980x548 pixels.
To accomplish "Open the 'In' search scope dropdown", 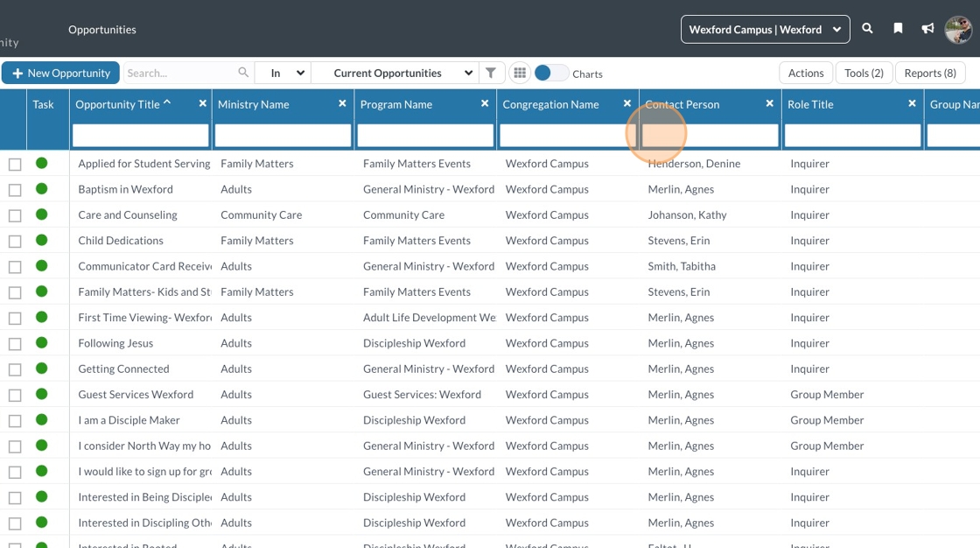I will pyautogui.click(x=283, y=74).
